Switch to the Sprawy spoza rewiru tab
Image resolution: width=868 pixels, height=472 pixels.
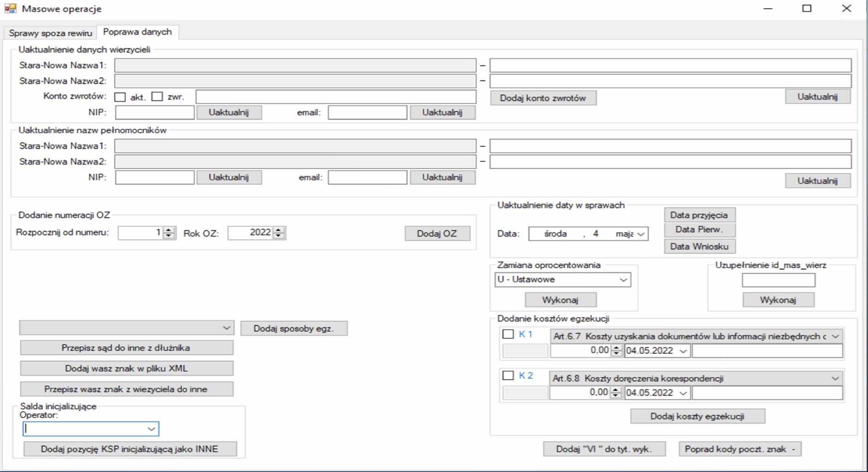51,33
